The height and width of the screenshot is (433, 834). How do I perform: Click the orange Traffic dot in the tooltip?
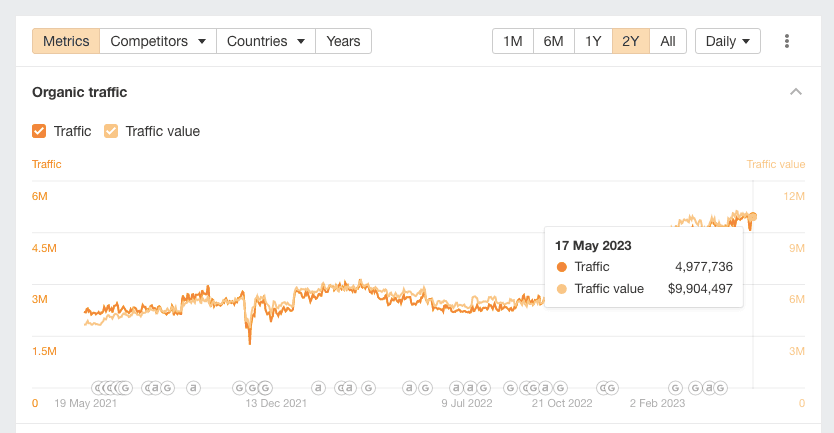(561, 267)
